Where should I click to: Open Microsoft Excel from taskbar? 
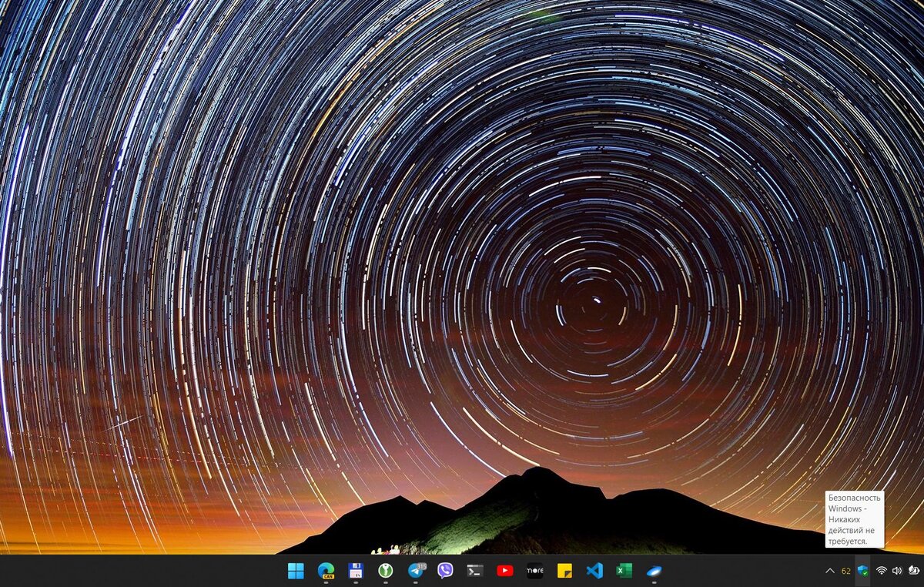[624, 571]
